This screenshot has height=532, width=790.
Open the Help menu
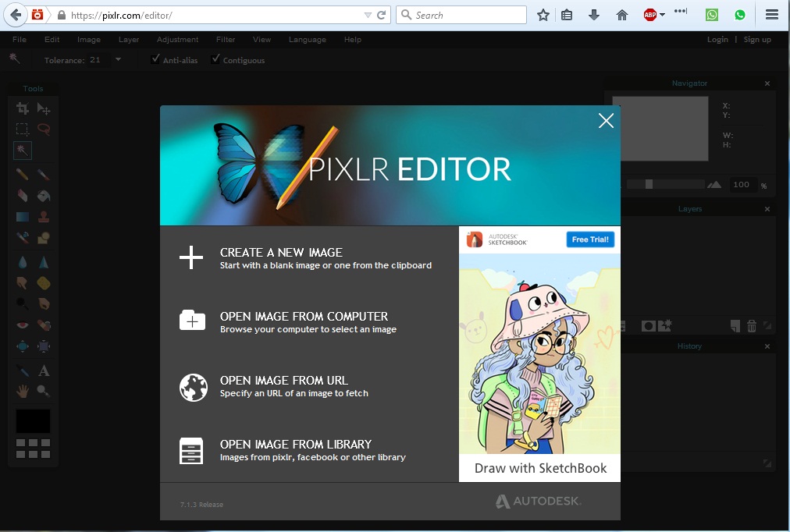(x=353, y=39)
